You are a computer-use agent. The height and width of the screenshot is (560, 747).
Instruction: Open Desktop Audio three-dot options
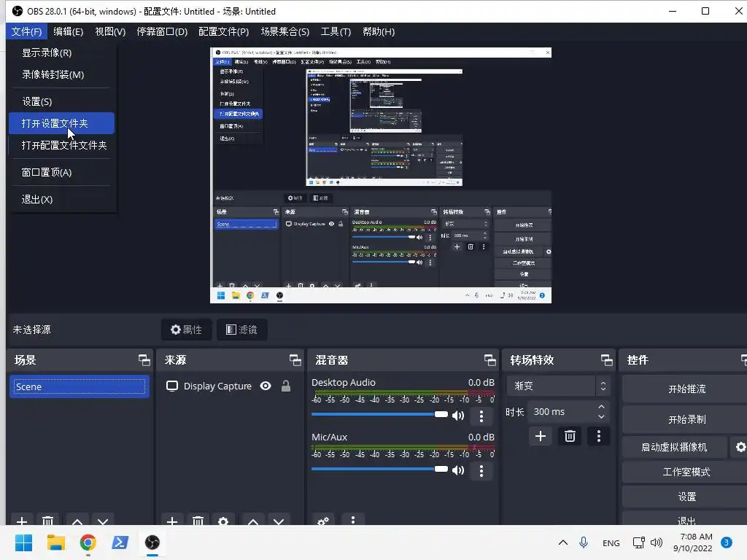pos(481,416)
